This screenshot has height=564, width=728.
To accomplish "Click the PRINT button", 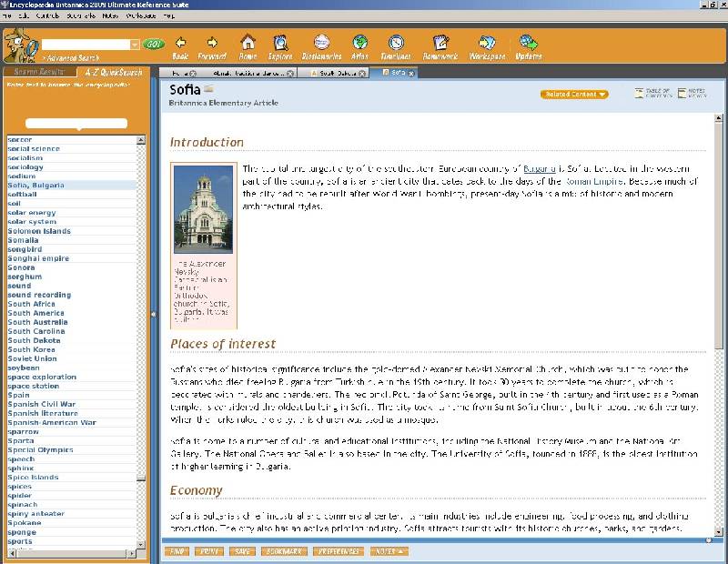I will (x=209, y=551).
